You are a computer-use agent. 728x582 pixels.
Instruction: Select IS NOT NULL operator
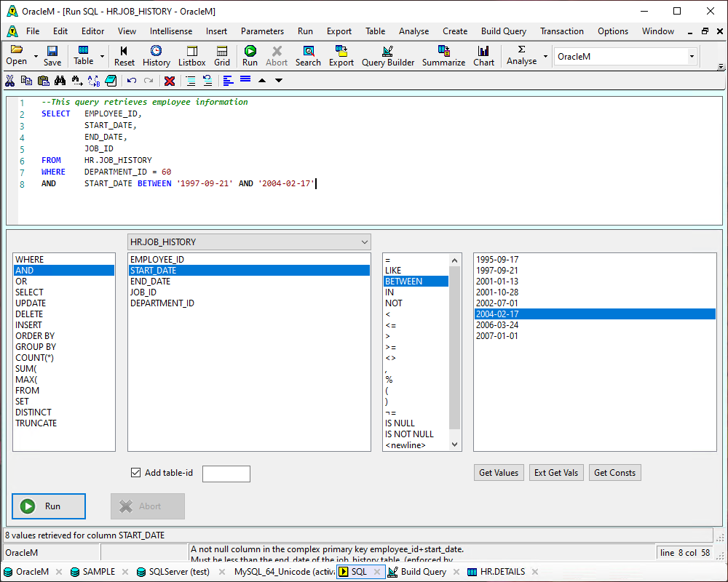pyautogui.click(x=416, y=434)
